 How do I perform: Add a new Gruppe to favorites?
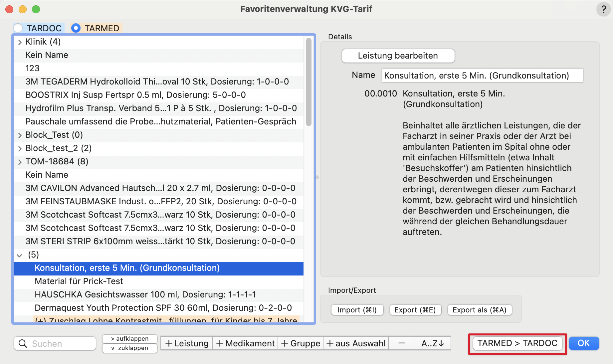click(301, 343)
